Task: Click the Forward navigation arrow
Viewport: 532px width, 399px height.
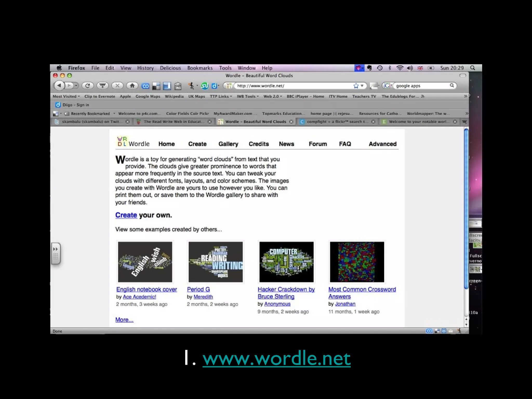Action: 69,85
